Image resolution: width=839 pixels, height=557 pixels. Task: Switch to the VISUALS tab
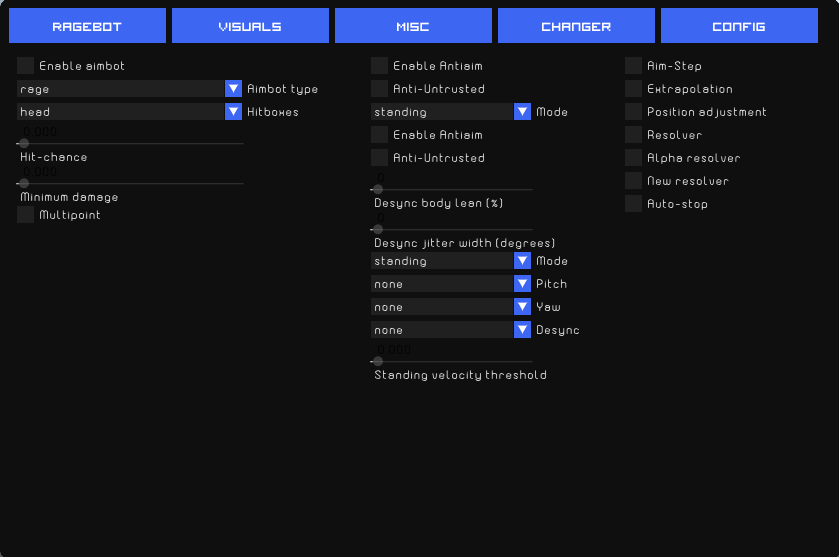[x=250, y=26]
